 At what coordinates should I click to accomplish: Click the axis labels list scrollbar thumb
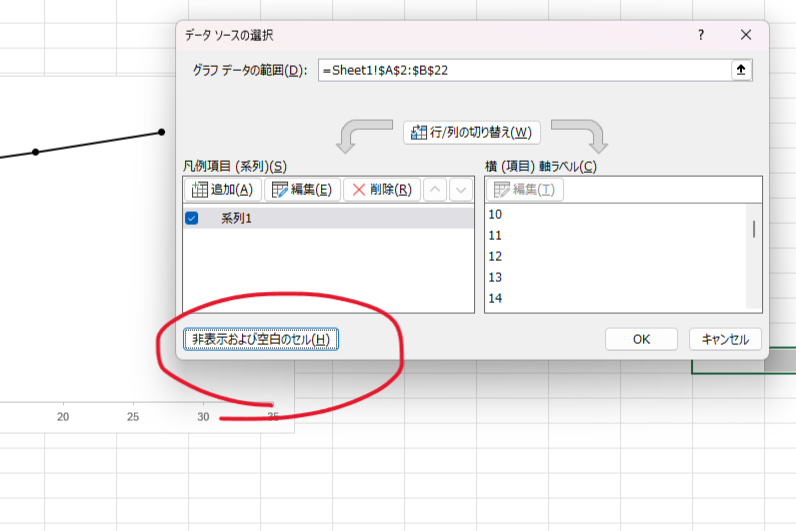tap(754, 229)
